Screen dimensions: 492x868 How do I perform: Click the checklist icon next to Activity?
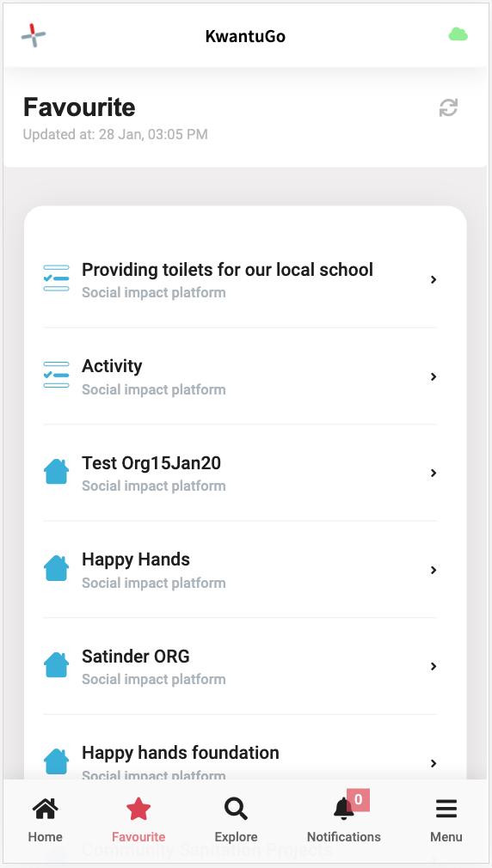click(56, 375)
